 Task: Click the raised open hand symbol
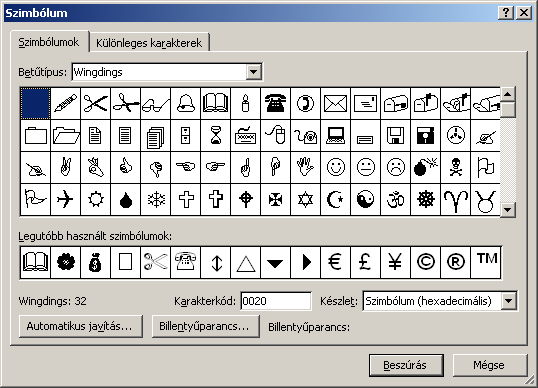(306, 167)
